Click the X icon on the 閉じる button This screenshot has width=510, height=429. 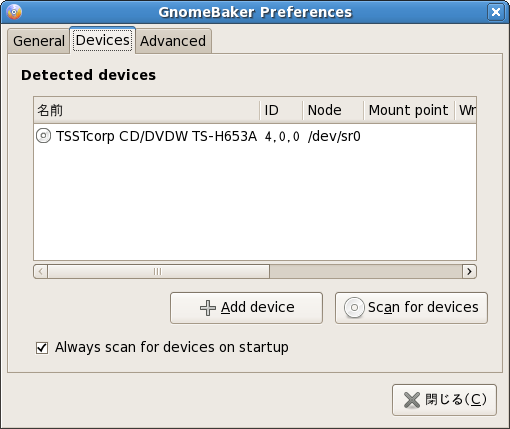pyautogui.click(x=412, y=400)
